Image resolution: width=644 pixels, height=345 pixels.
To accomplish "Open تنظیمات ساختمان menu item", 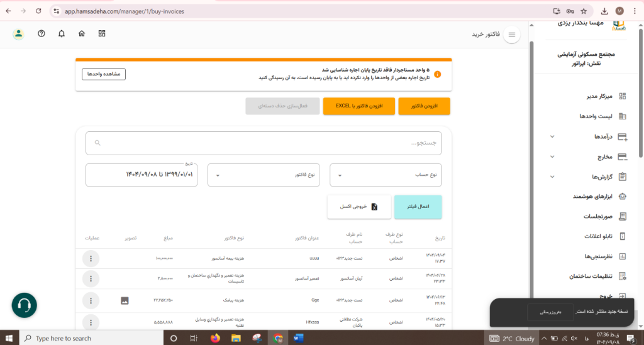I will [x=591, y=277].
